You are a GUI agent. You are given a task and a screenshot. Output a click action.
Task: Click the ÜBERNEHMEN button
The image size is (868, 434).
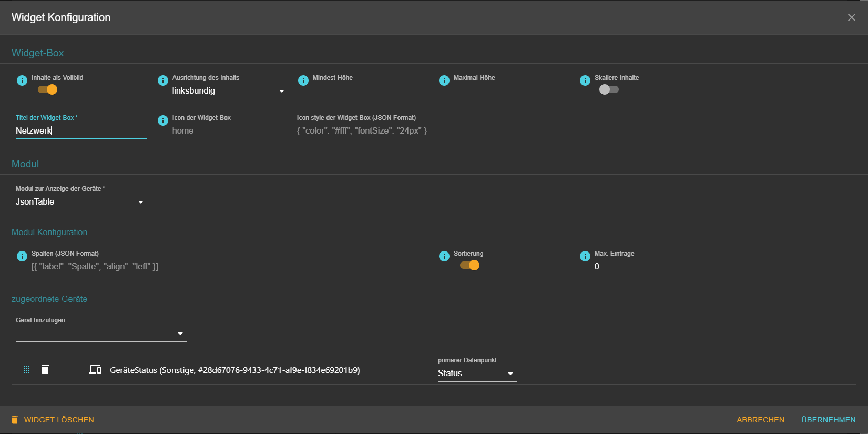[828, 420]
